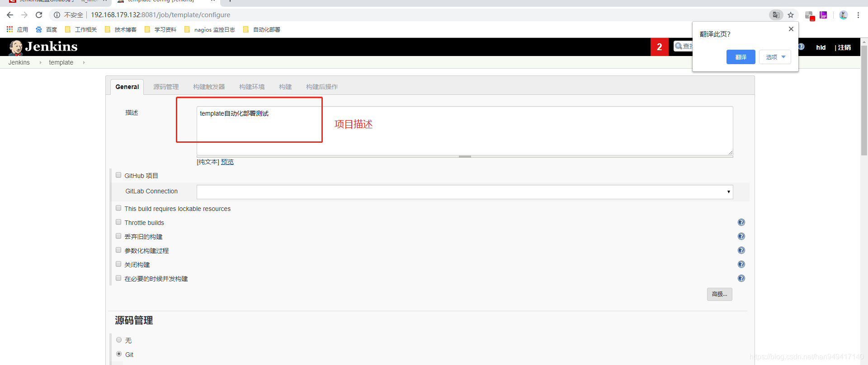Enable the GitHub 项目 checkbox
Viewport: 868px width, 365px height.
click(118, 175)
